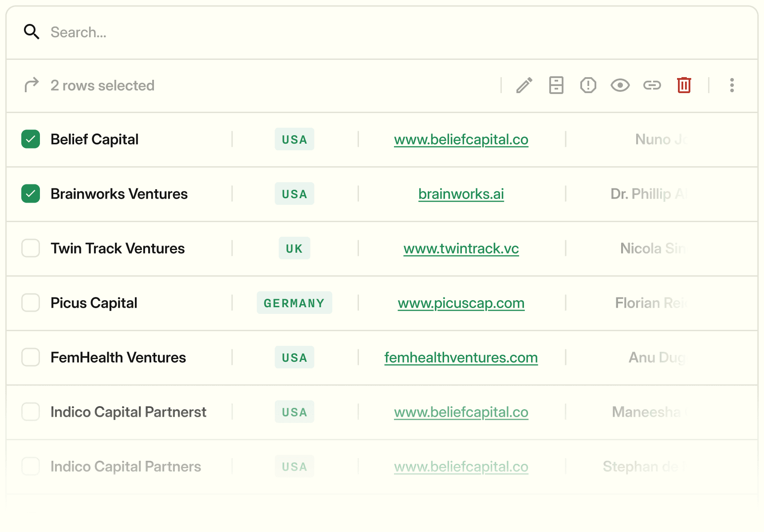Check the Picus Capital row checkbox
The height and width of the screenshot is (532, 764).
pos(31,303)
